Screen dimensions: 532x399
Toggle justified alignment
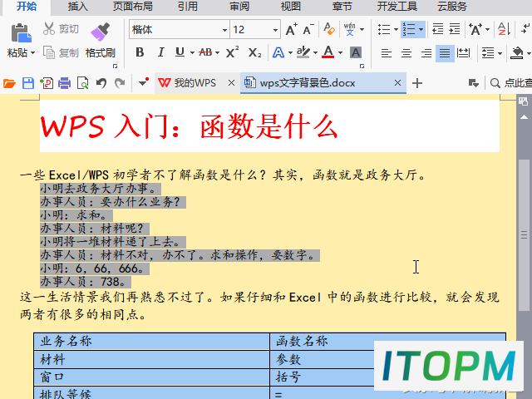[x=445, y=53]
